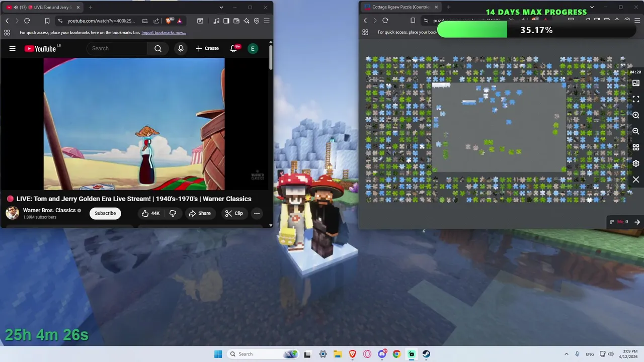Screen dimensions: 644x362
Task: Go to the YouTube home logo
Action: (40, 48)
